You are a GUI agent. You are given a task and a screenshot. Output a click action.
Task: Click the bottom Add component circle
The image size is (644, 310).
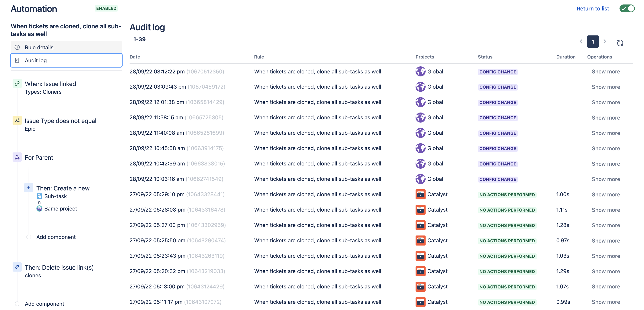(x=17, y=304)
